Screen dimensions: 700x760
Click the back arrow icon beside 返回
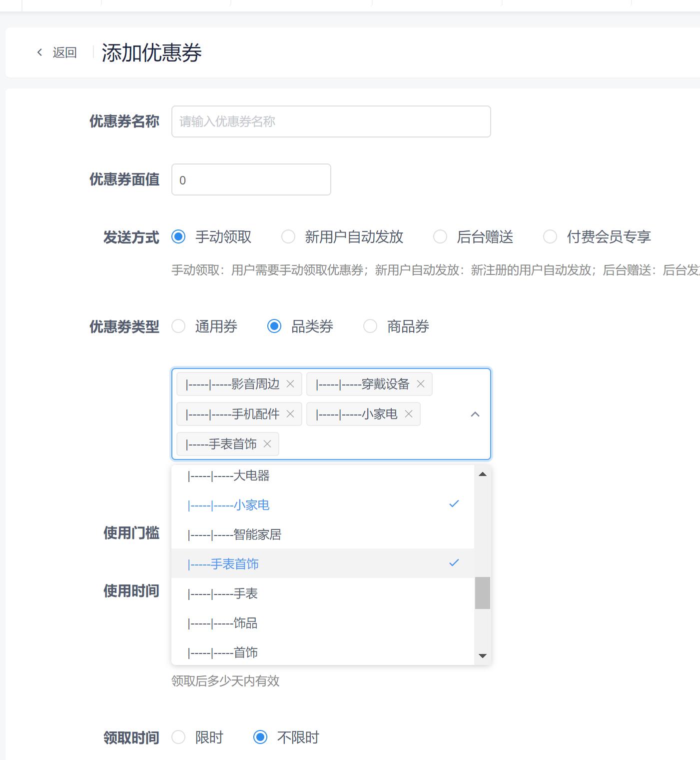[40, 52]
